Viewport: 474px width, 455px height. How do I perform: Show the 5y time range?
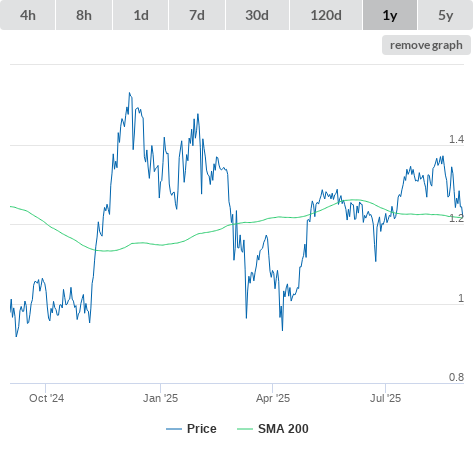tap(445, 15)
